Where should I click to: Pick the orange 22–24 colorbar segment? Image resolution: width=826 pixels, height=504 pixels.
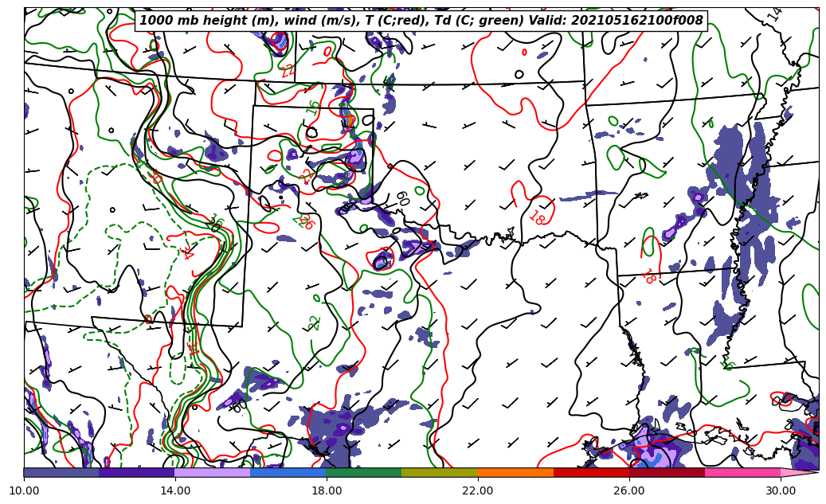(515, 472)
